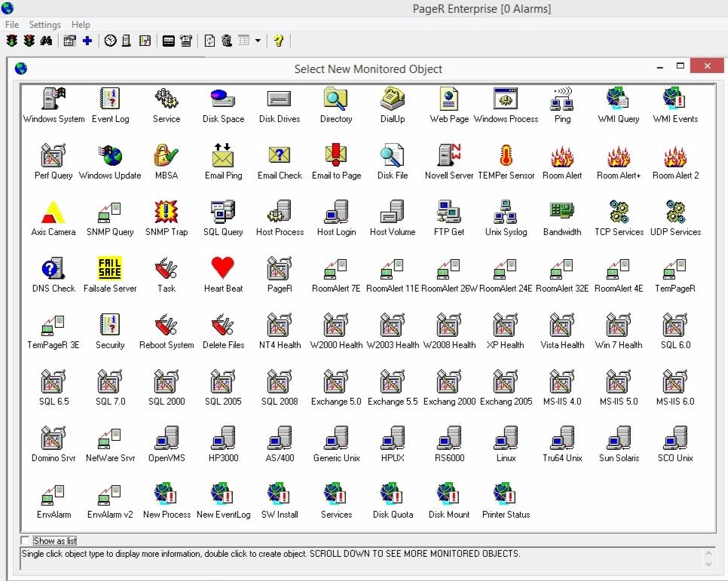Viewport: 728px width, 581px height.
Task: Select the Failsafe Server icon
Action: 110,268
